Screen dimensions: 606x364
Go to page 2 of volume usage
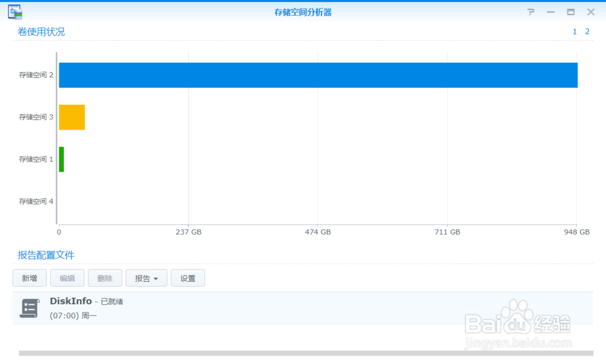click(586, 31)
